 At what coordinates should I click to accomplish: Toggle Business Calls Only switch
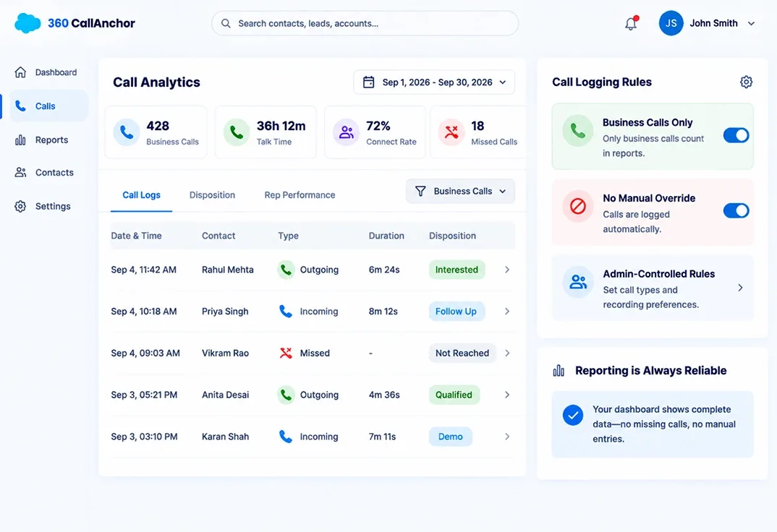736,135
